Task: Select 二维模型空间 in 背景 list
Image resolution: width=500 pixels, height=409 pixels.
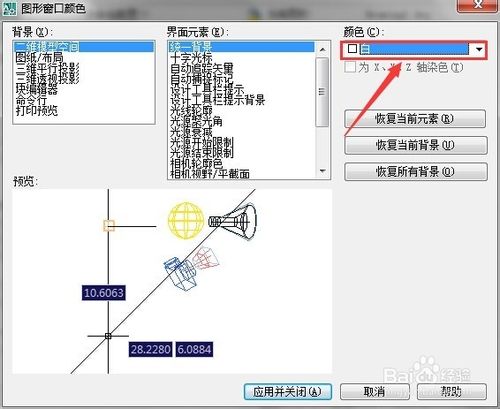Action: click(x=84, y=47)
